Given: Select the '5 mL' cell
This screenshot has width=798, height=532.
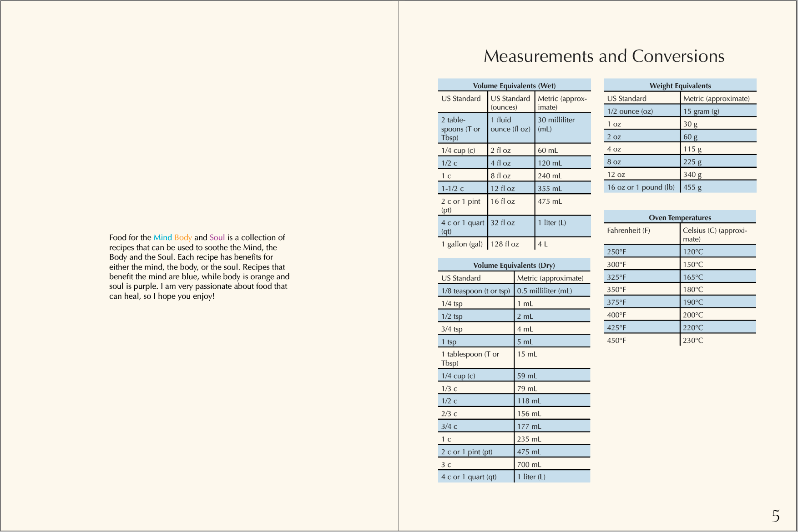Looking at the screenshot, I should (552, 341).
